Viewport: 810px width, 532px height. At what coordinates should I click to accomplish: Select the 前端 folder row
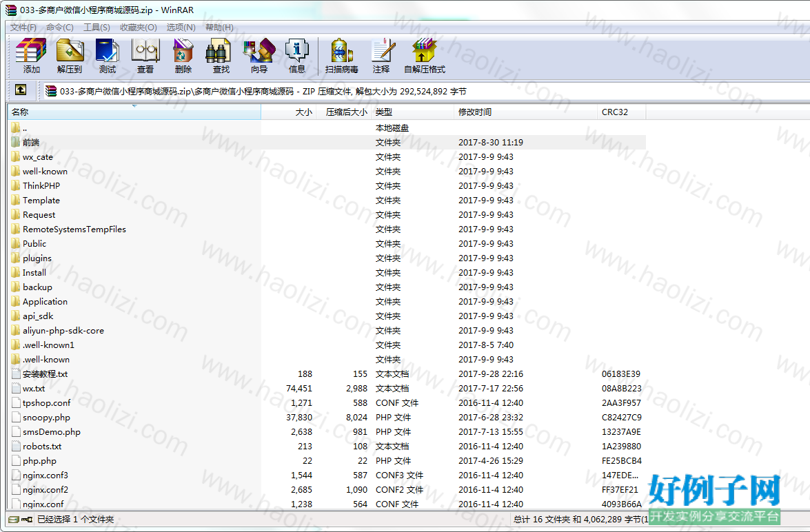coord(327,142)
